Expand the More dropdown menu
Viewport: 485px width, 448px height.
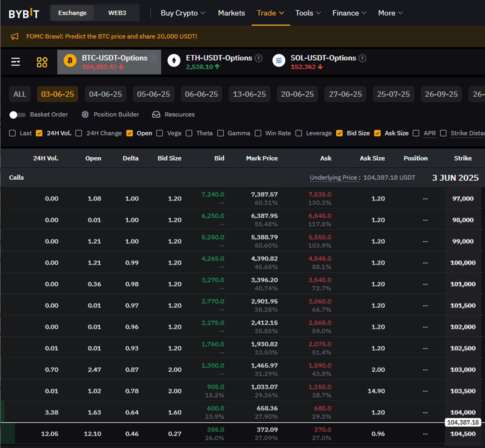point(390,13)
